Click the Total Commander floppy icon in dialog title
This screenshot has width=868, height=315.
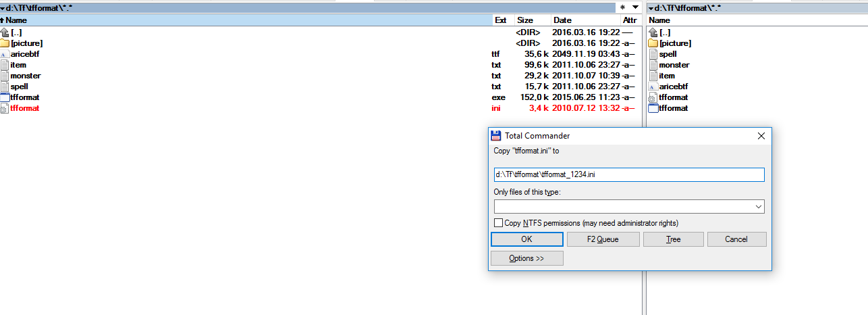click(496, 135)
